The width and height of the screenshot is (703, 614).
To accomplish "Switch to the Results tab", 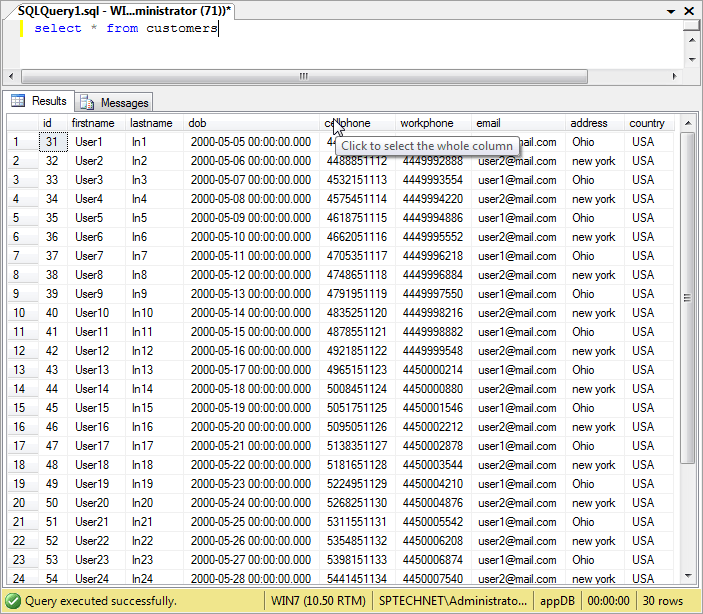I will [x=39, y=101].
